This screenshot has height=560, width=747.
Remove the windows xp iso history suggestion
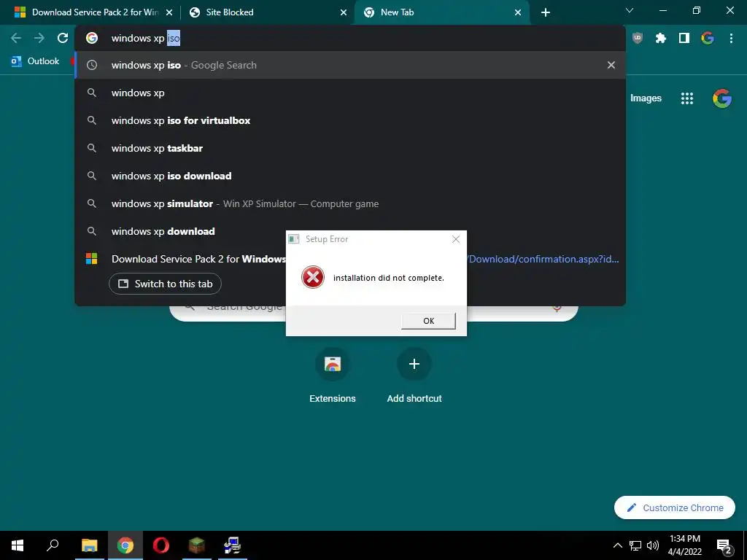[611, 65]
